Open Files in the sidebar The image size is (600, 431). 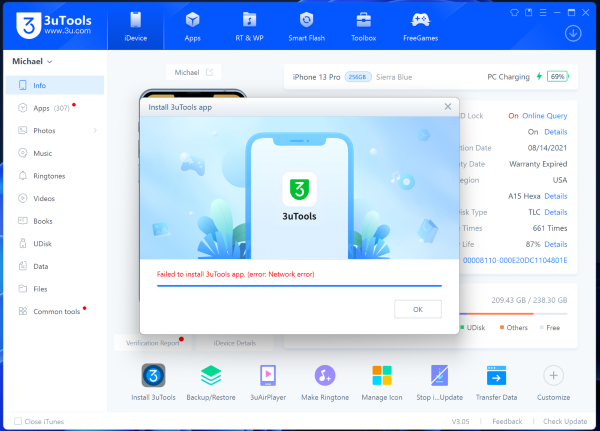[x=55, y=289]
